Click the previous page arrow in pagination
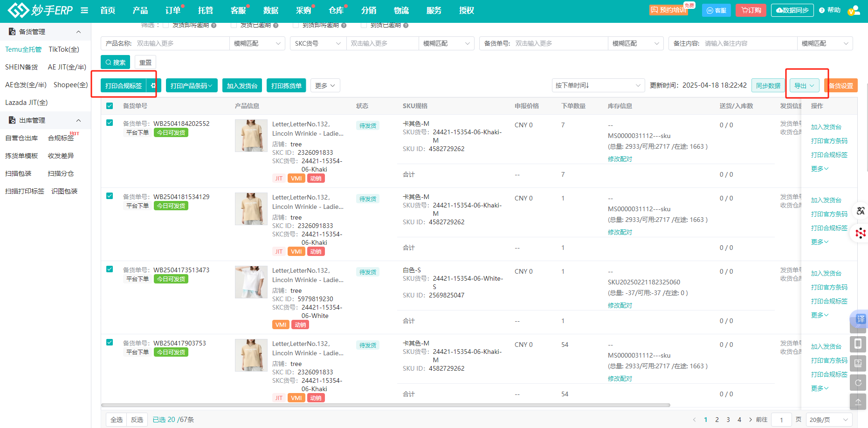The image size is (868, 428). click(x=694, y=420)
